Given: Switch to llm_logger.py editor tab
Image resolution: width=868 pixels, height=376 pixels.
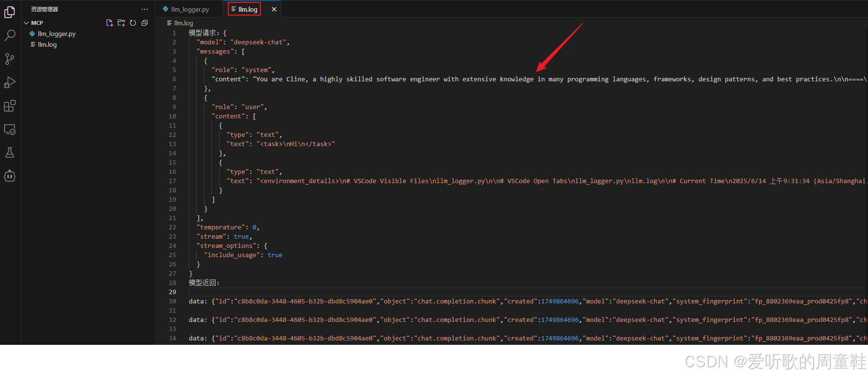Looking at the screenshot, I should (190, 9).
